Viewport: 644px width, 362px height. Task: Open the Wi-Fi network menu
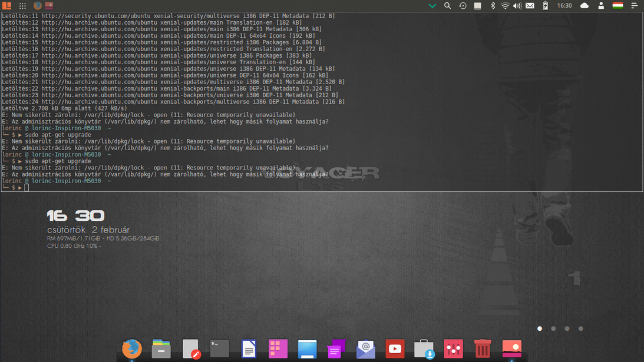tap(505, 6)
